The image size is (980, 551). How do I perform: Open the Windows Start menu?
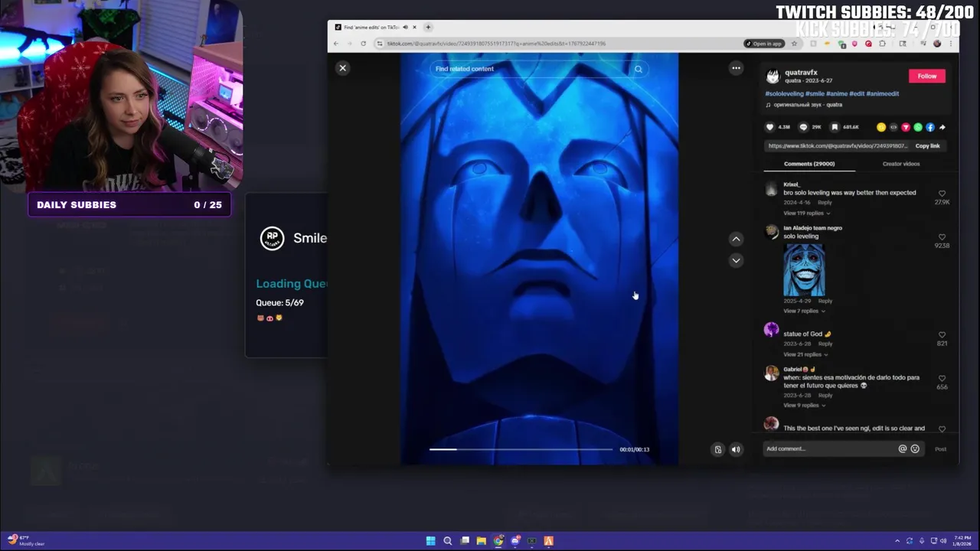coord(430,541)
